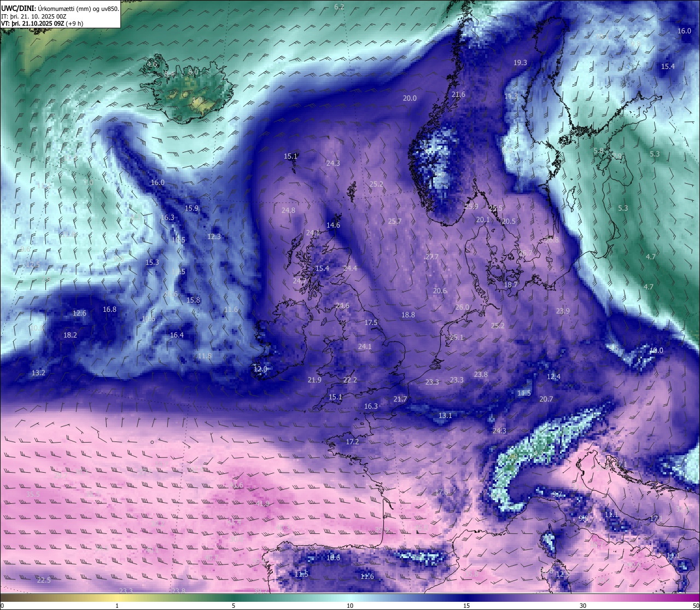The width and height of the screenshot is (700, 610).
Task: Click the '21.9' value label
Action: pyautogui.click(x=314, y=380)
